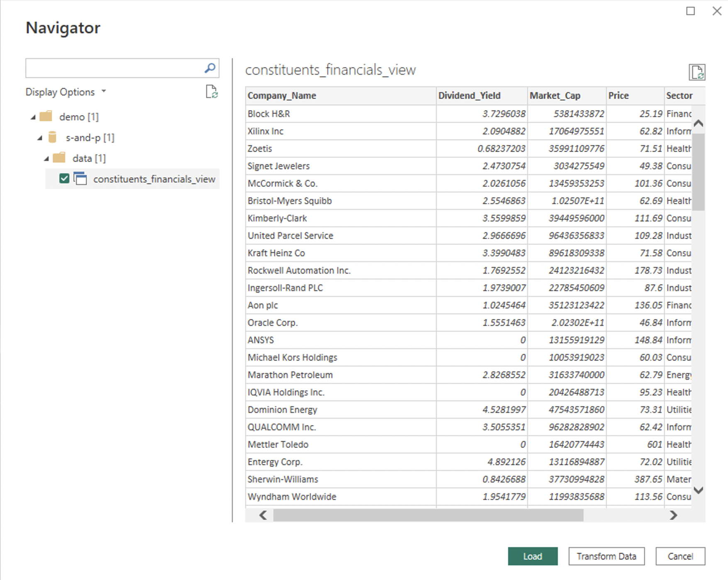Click the Michael Kors Holdings cell
The height and width of the screenshot is (580, 728).
[x=341, y=357]
